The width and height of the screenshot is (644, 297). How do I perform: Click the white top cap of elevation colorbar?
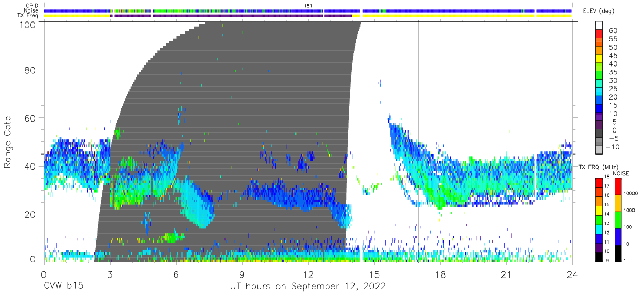point(599,26)
